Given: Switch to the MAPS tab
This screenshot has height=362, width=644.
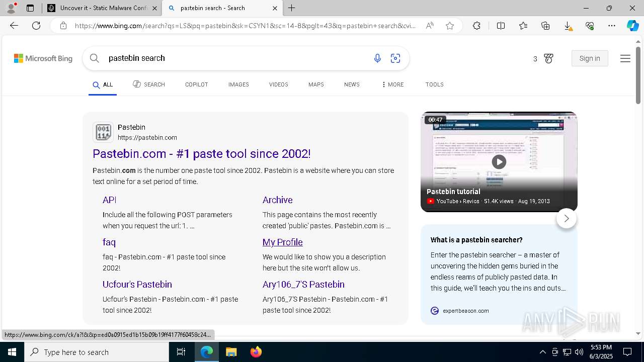Looking at the screenshot, I should 316,84.
